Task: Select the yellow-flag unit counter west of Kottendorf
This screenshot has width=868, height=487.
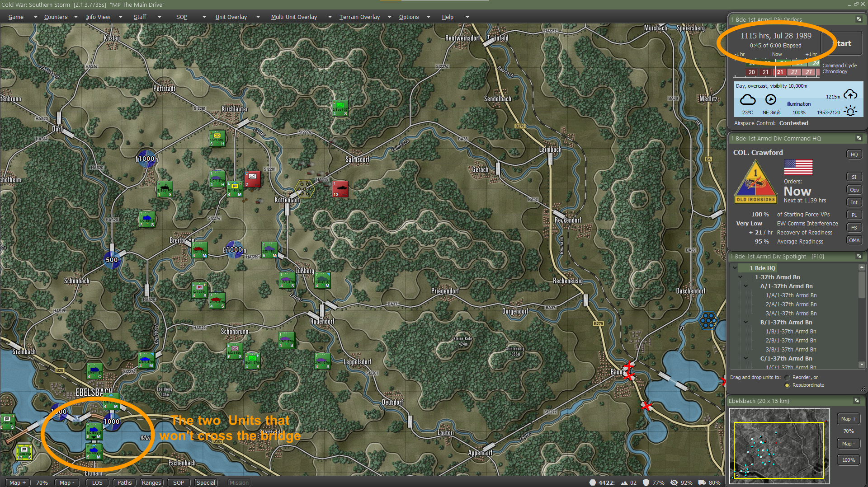Action: click(x=235, y=189)
